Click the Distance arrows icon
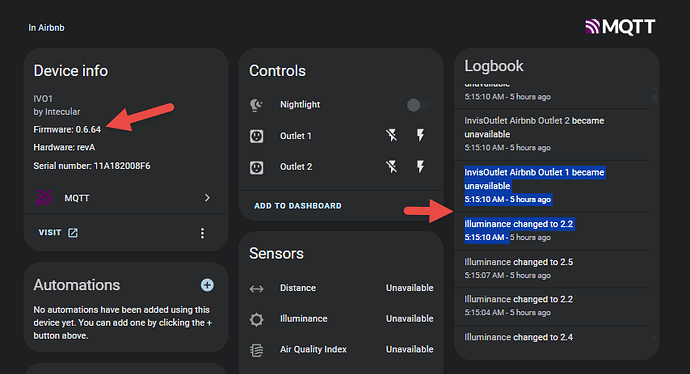690x374 pixels. tap(257, 289)
